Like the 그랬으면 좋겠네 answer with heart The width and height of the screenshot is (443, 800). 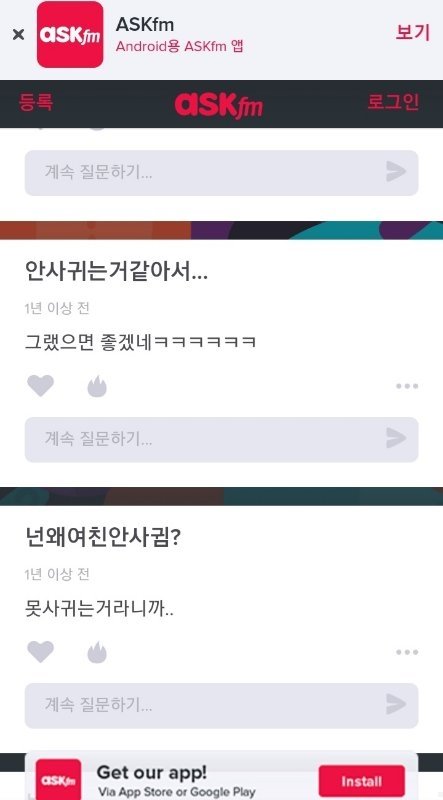click(x=40, y=386)
